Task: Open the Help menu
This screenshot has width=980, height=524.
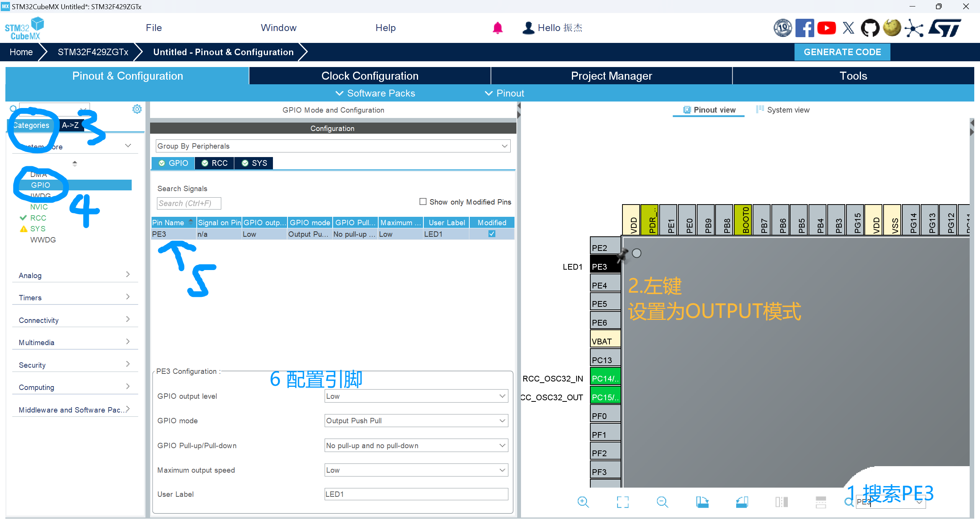Action: click(x=385, y=28)
